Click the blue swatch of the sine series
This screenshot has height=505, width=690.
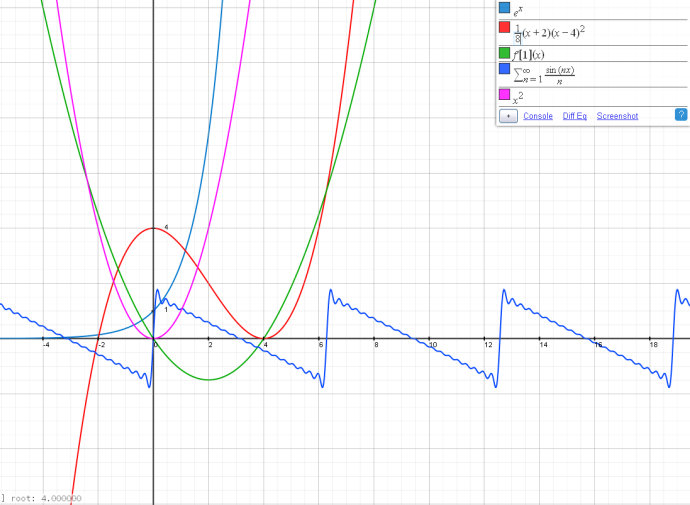(x=504, y=69)
